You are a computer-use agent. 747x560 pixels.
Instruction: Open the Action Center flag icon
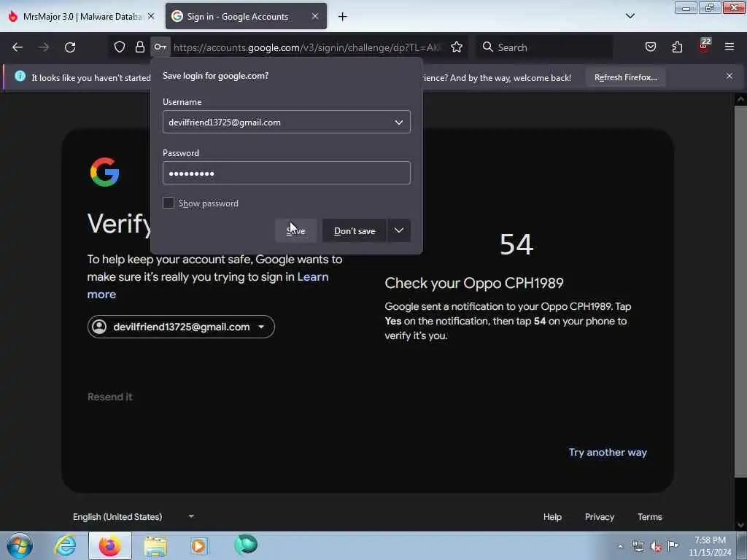click(x=673, y=546)
